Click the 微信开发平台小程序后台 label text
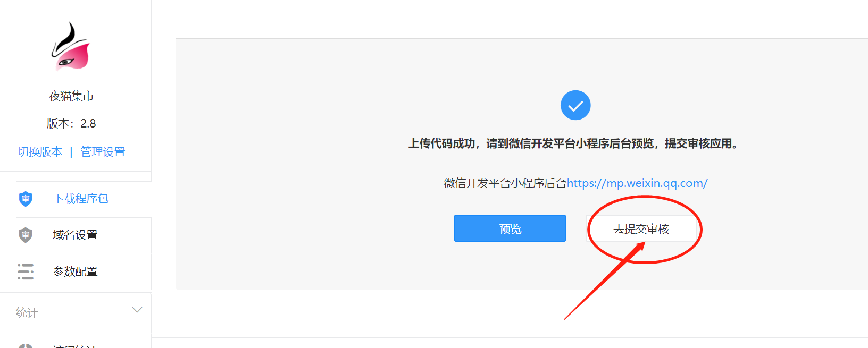 [505, 183]
